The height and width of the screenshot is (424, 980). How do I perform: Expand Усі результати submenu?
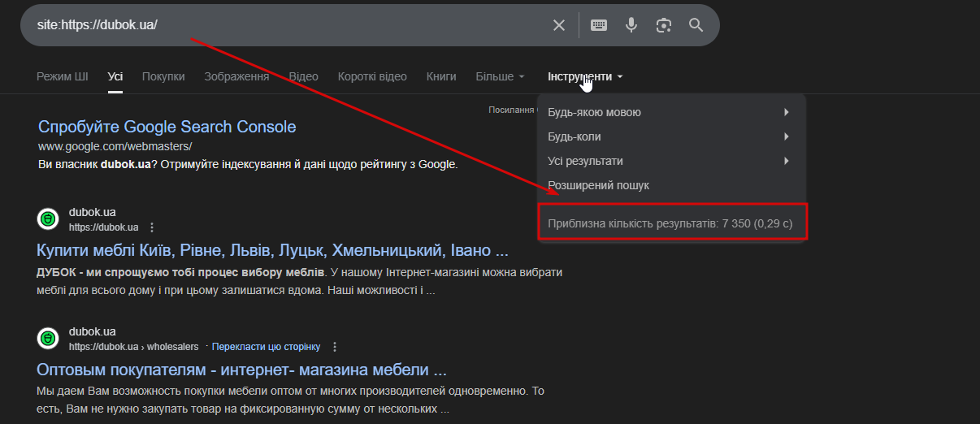(x=671, y=161)
